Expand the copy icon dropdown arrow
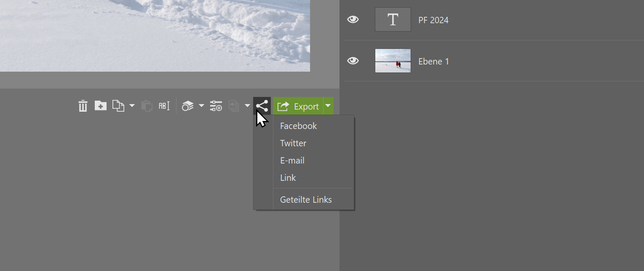Viewport: 644px width, 271px height. pos(132,106)
